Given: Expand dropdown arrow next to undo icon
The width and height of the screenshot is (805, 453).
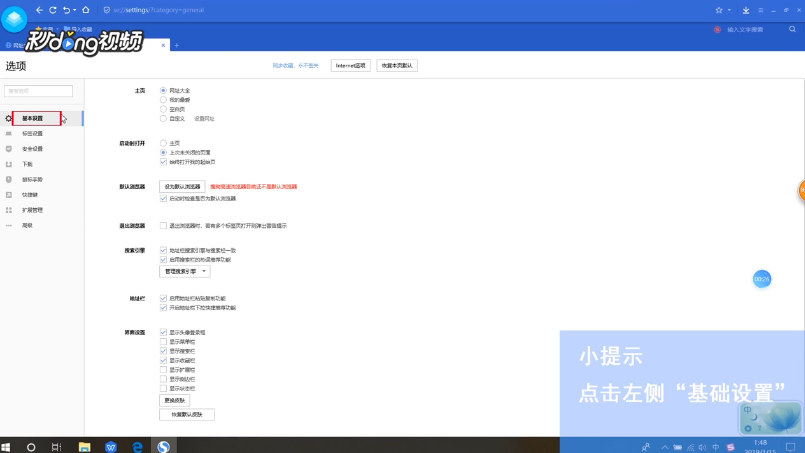Looking at the screenshot, I should [x=75, y=10].
